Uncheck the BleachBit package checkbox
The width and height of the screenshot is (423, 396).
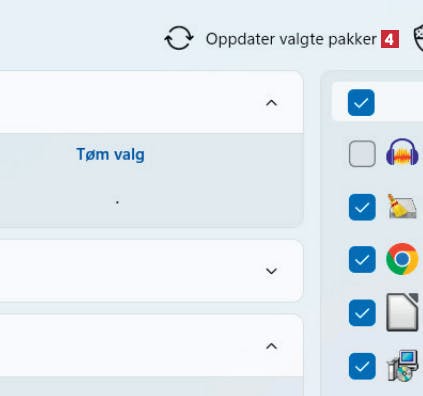tap(362, 207)
